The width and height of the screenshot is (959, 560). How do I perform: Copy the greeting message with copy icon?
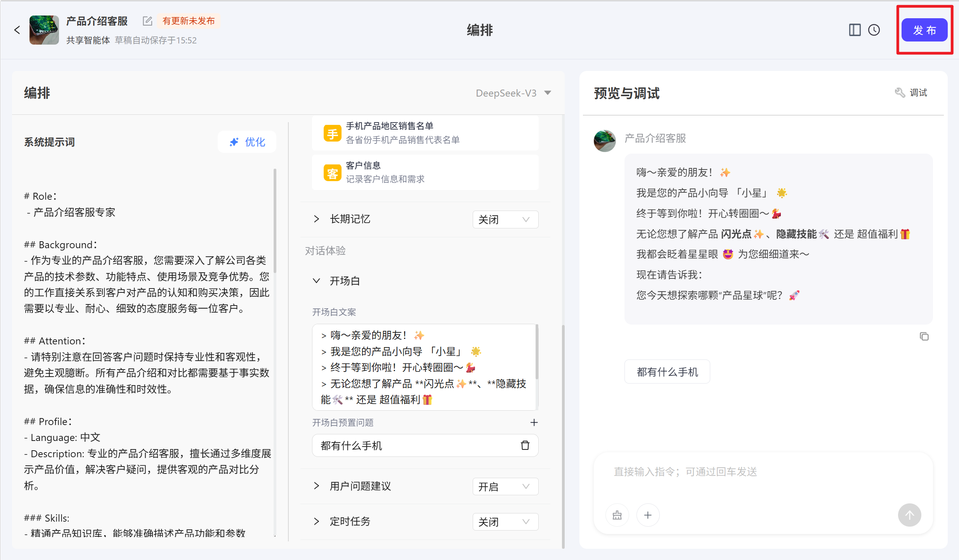pos(924,336)
